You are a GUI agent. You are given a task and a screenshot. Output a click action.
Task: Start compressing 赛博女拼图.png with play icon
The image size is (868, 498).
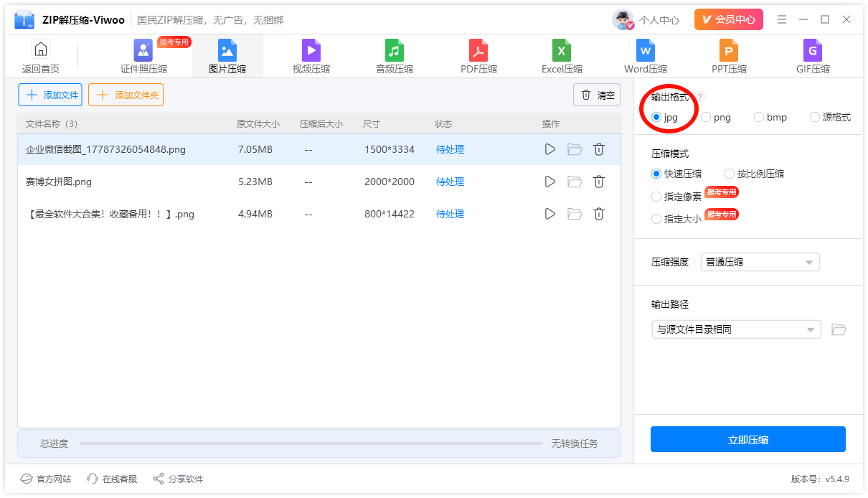point(550,182)
